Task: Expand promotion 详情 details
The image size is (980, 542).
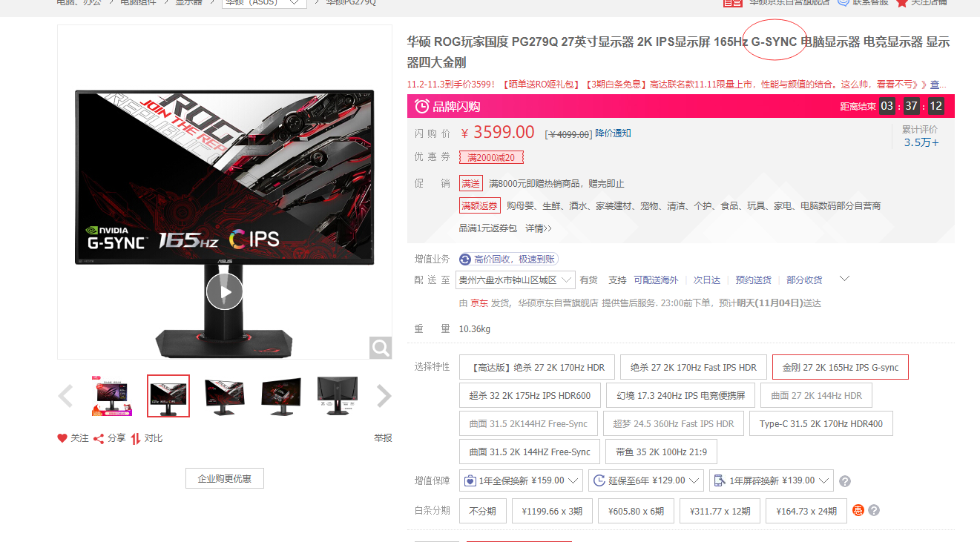Action: [539, 228]
